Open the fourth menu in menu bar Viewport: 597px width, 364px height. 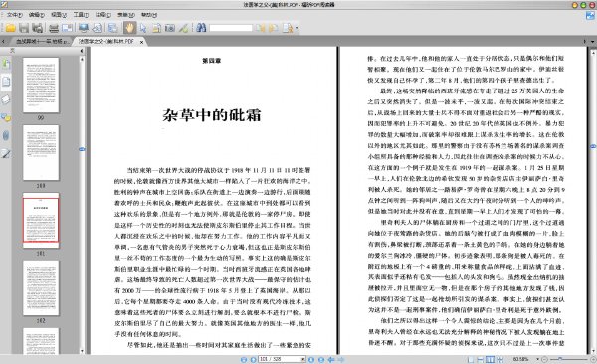81,15
